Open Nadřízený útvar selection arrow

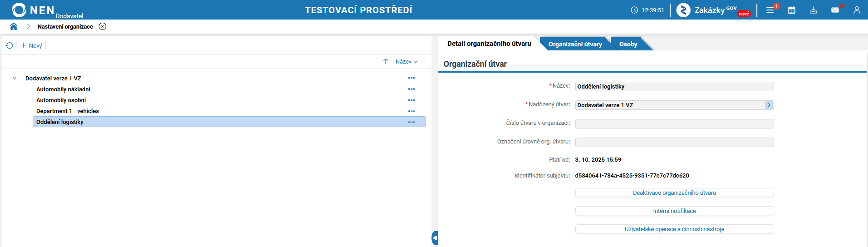tap(769, 105)
